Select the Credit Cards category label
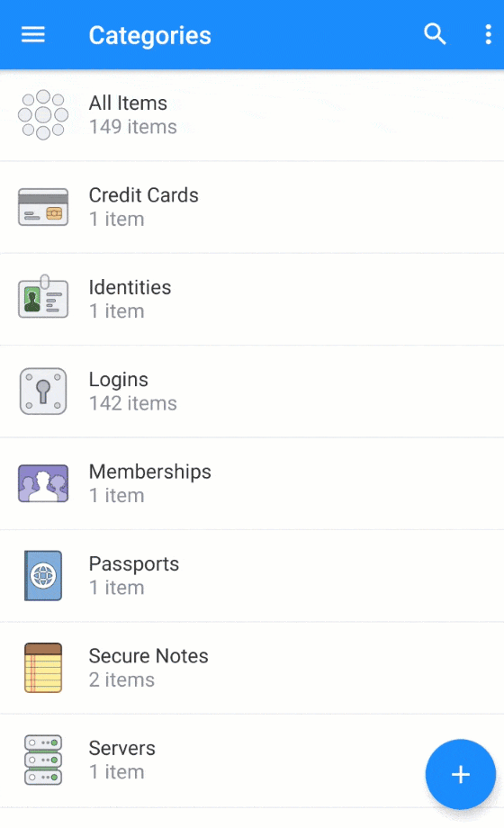This screenshot has height=828, width=504. (x=143, y=195)
